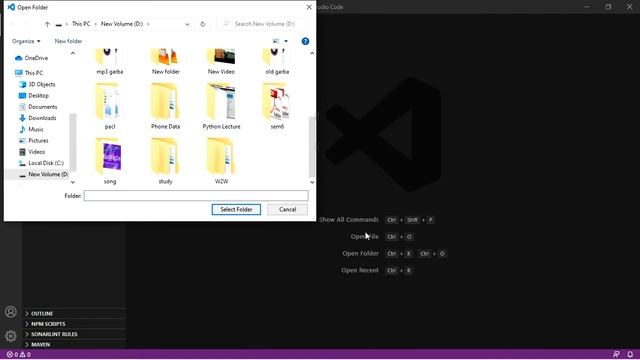Click errors and warnings status bar item

pos(19,354)
